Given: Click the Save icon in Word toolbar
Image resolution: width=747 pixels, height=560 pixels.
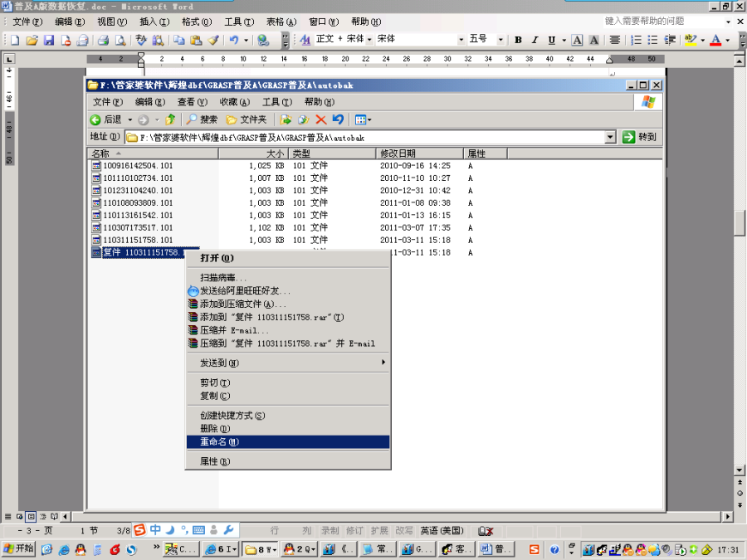Looking at the screenshot, I should (49, 40).
